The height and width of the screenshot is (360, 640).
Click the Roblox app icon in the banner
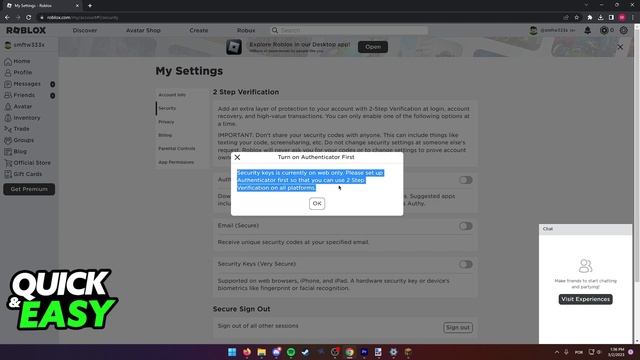pos(234,47)
